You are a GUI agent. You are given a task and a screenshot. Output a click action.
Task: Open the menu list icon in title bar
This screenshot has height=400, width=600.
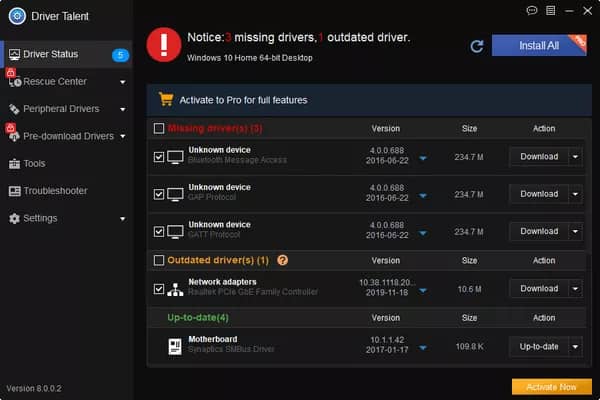tap(550, 10)
